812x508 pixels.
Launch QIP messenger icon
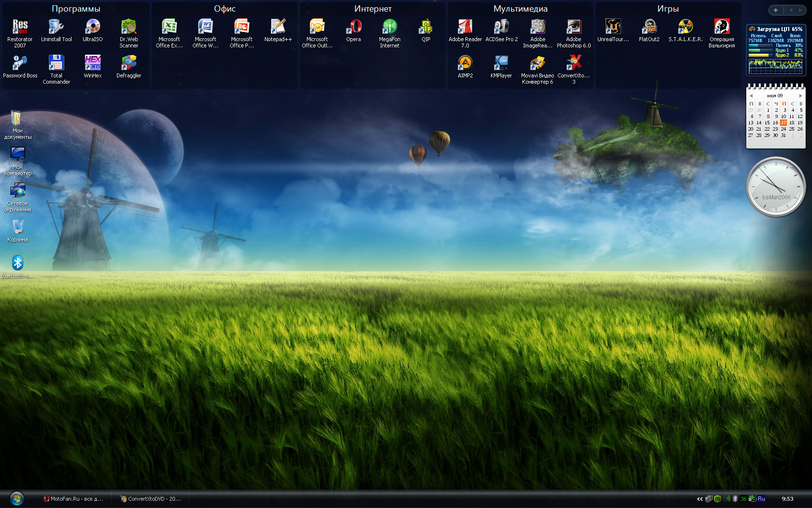[x=426, y=30]
